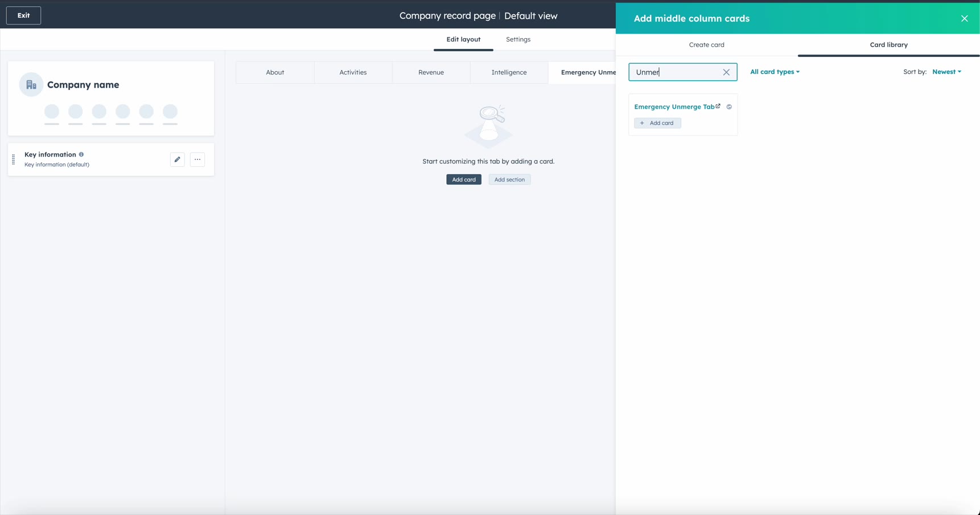The height and width of the screenshot is (515, 980).
Task: Select the Emergency Unmerge tab in layout
Action: (x=583, y=72)
